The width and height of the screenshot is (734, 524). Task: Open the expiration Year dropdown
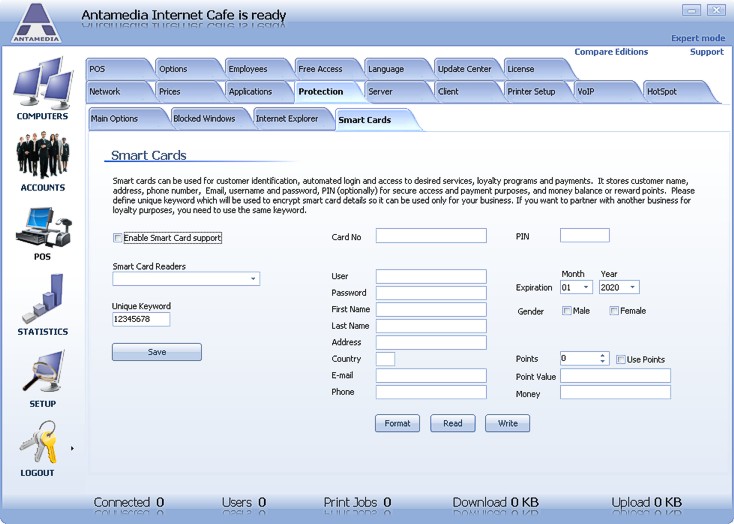pyautogui.click(x=632, y=287)
